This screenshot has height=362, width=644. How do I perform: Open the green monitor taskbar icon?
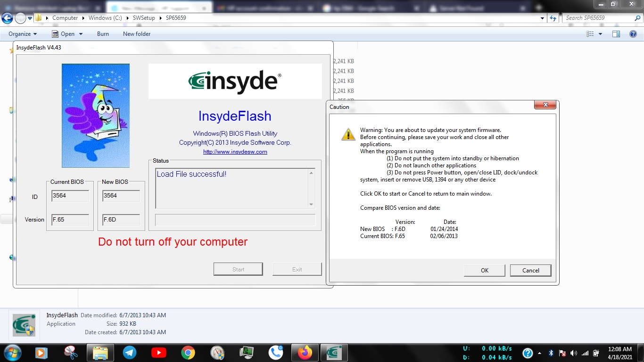(x=247, y=353)
